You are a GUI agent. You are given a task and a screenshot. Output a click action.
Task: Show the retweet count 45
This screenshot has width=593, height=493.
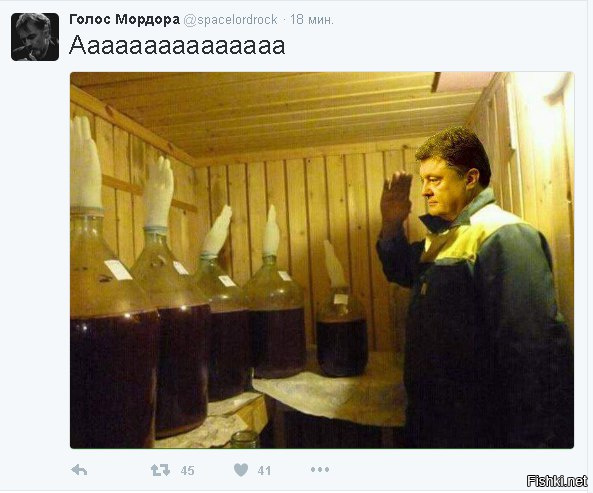coord(188,471)
